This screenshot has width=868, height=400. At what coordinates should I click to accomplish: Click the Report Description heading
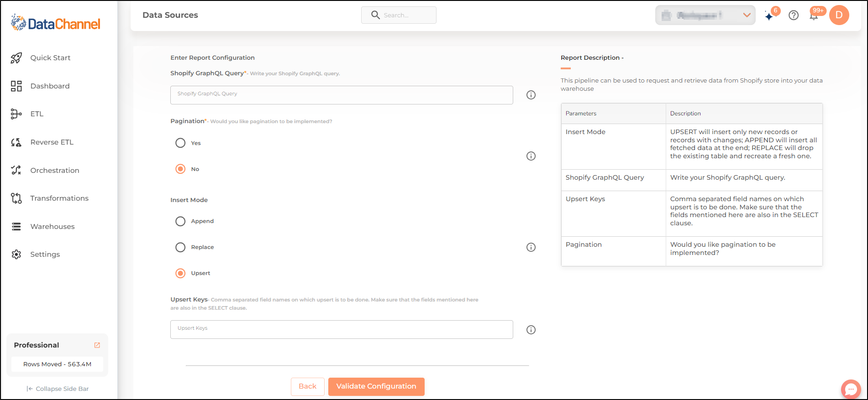click(x=592, y=57)
